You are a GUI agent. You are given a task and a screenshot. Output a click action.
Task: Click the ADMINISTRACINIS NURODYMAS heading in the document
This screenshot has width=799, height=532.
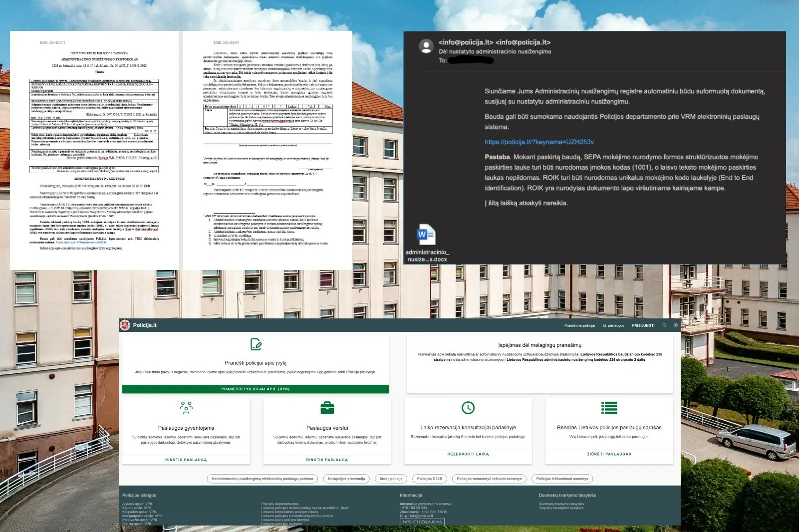coord(99,178)
